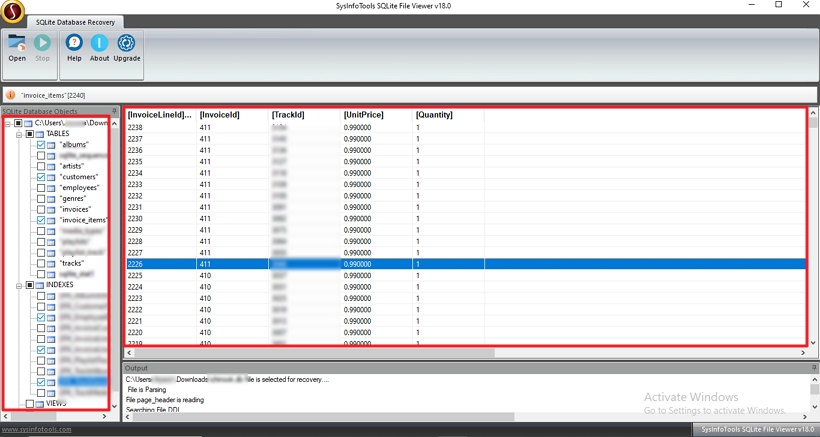Screen dimensions: 820x437
Task: Check the "genres" table checkbox
Action: point(41,199)
